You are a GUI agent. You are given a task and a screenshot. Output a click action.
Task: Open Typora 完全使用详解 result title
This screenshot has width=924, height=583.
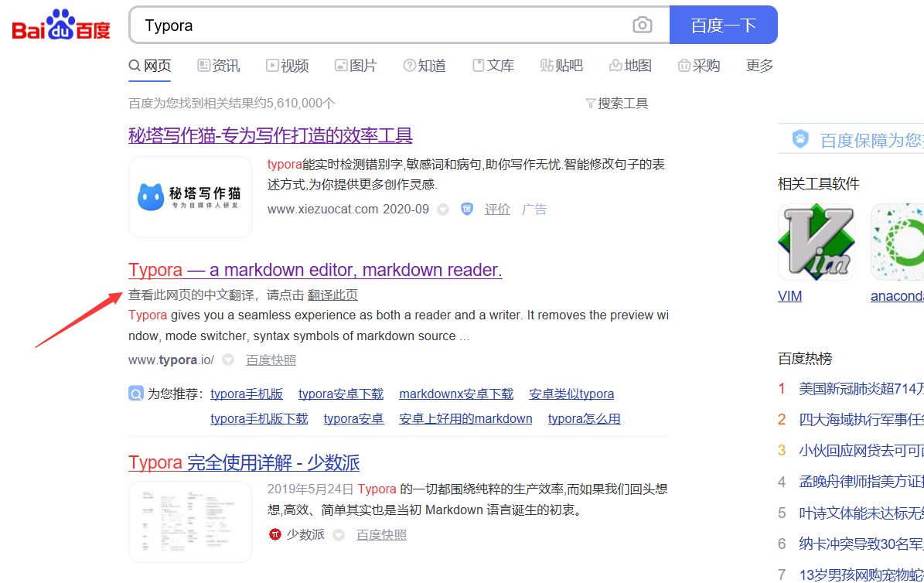tap(244, 462)
